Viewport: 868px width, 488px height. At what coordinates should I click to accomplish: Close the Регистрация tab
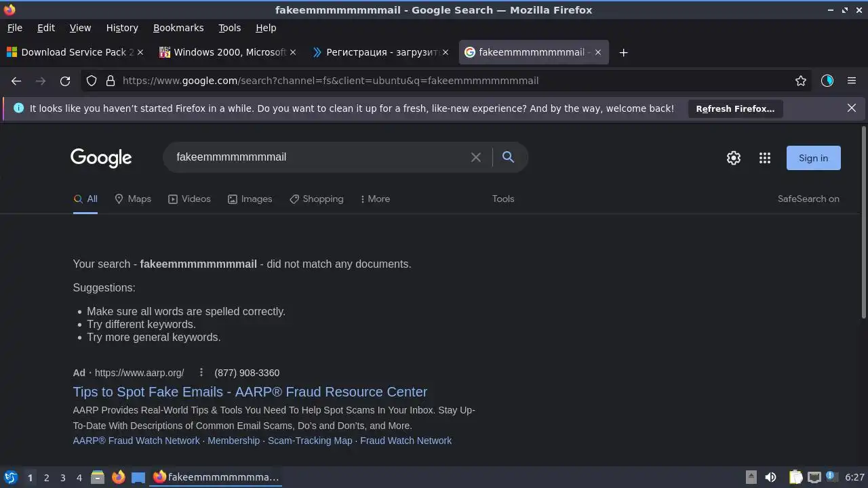point(446,52)
